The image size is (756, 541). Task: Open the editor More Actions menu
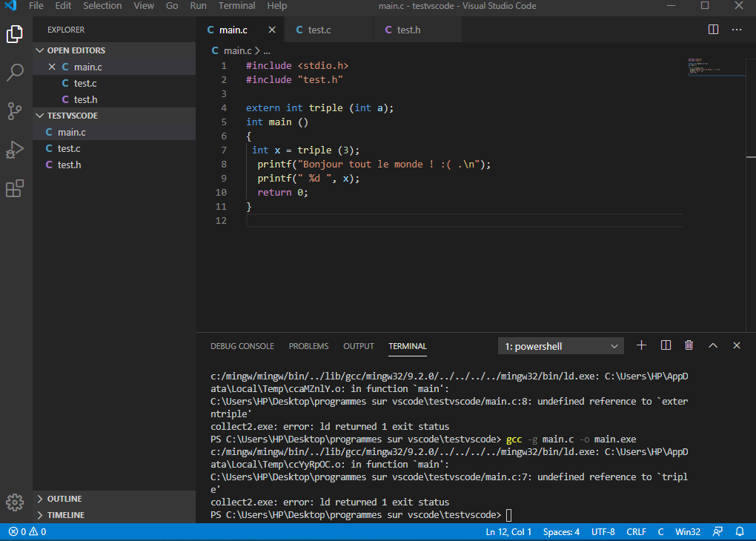tap(737, 30)
